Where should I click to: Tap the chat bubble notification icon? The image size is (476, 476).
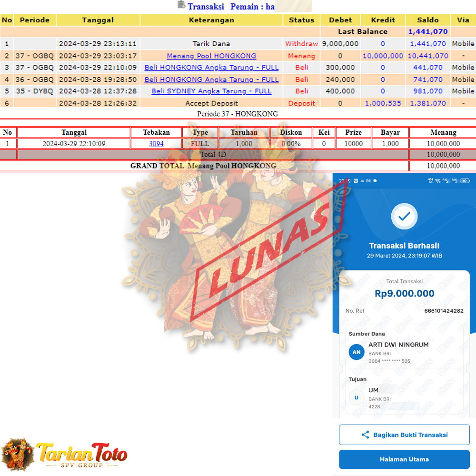[x=375, y=180]
